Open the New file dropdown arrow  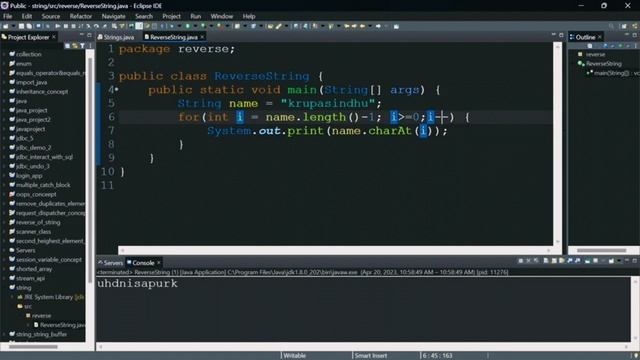pos(13,26)
